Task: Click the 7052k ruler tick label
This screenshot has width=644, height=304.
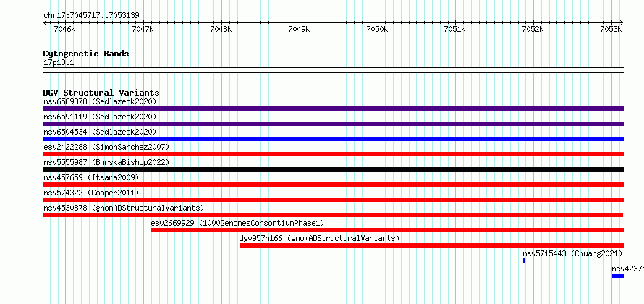Action: click(533, 30)
